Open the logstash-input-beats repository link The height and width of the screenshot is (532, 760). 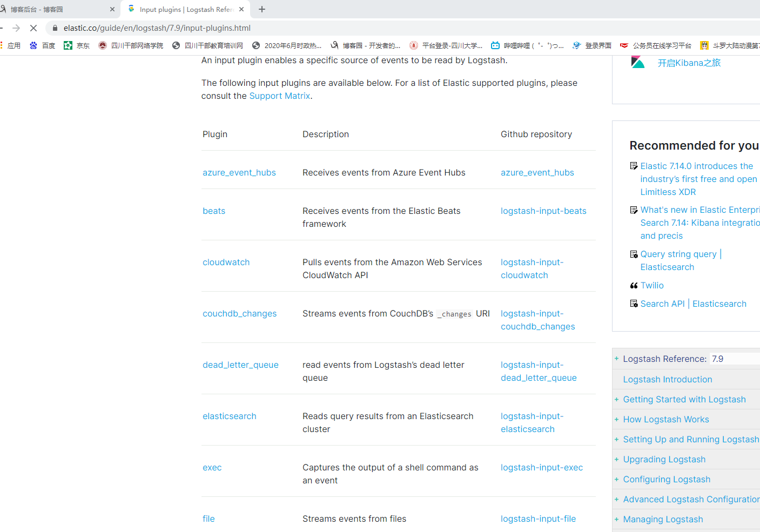pyautogui.click(x=543, y=211)
